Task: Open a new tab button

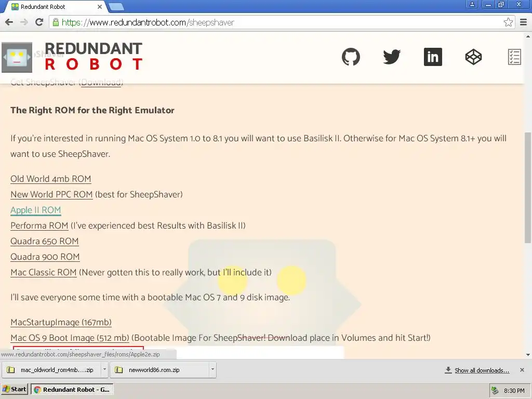Action: pyautogui.click(x=116, y=6)
